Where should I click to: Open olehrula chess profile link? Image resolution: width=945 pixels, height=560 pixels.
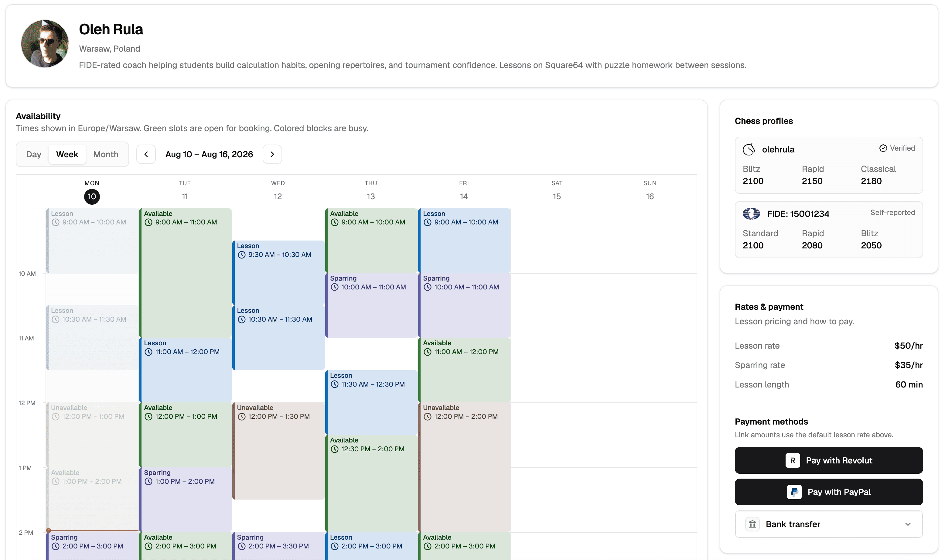(778, 149)
